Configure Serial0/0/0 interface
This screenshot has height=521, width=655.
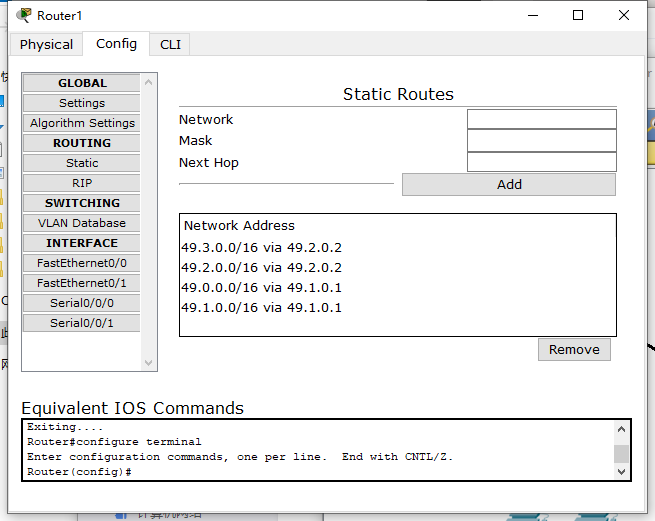coord(82,303)
